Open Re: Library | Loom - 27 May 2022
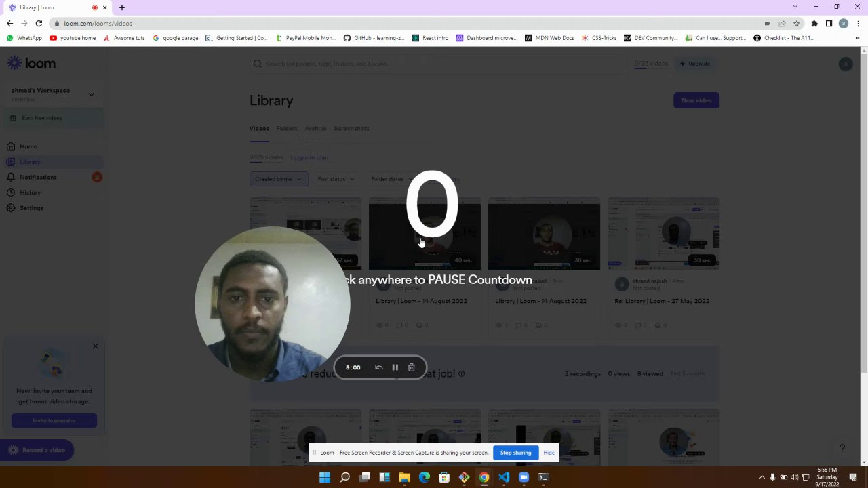The height and width of the screenshot is (488, 868). (662, 301)
